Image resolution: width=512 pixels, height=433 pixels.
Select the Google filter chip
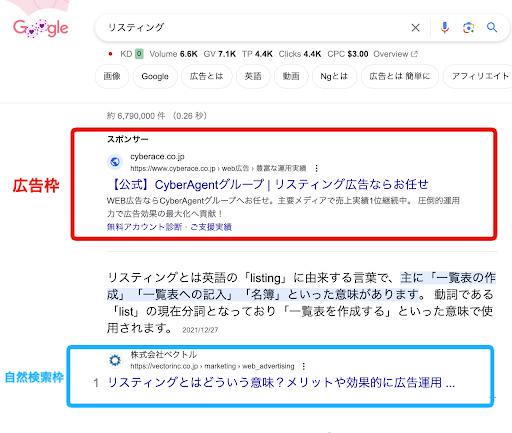[155, 76]
